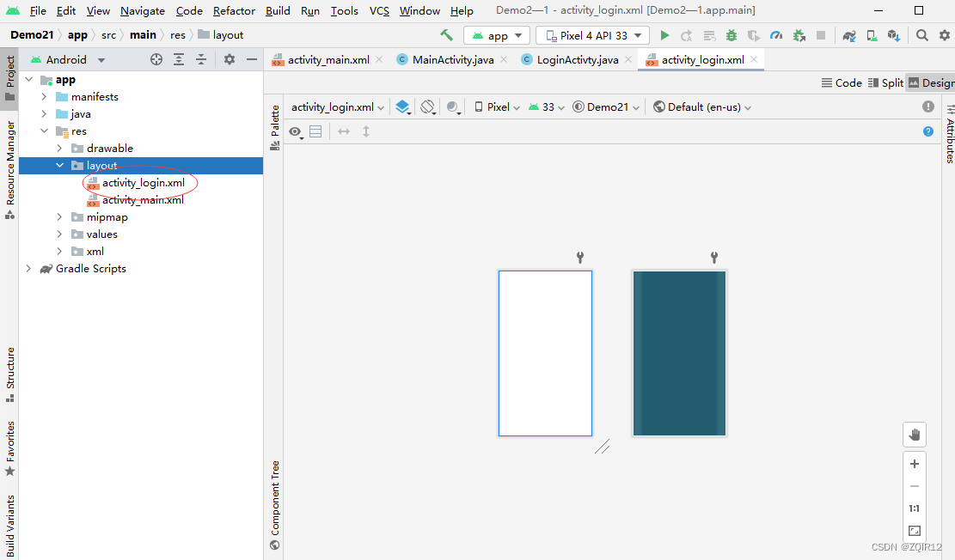The width and height of the screenshot is (955, 560).
Task: Select activity_login.xml in the project tree
Action: pos(144,183)
